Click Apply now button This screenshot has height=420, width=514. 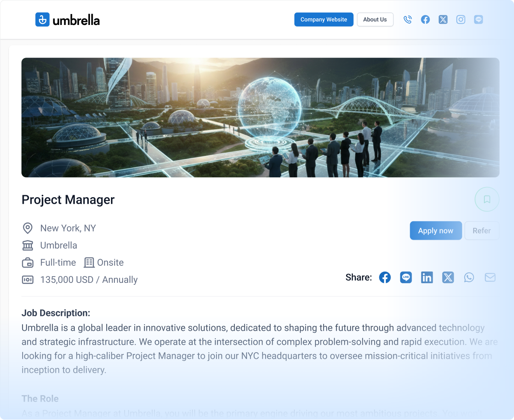[x=436, y=231]
